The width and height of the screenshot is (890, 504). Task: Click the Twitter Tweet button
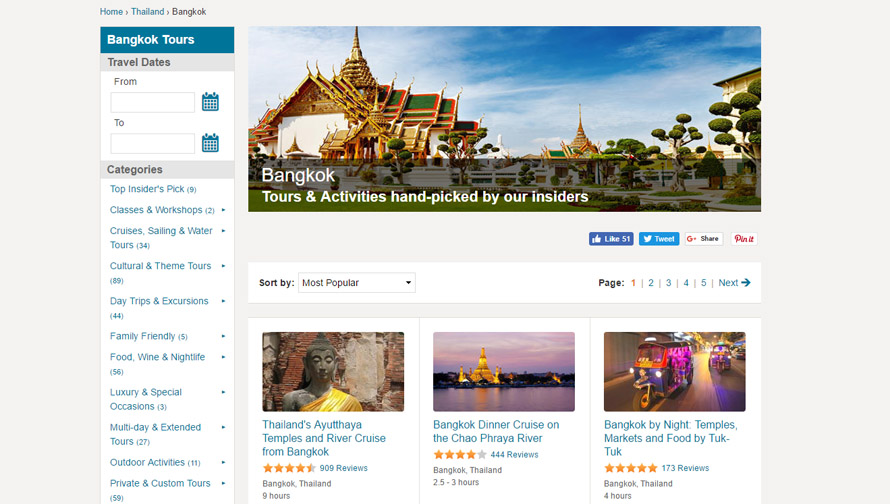pos(659,239)
